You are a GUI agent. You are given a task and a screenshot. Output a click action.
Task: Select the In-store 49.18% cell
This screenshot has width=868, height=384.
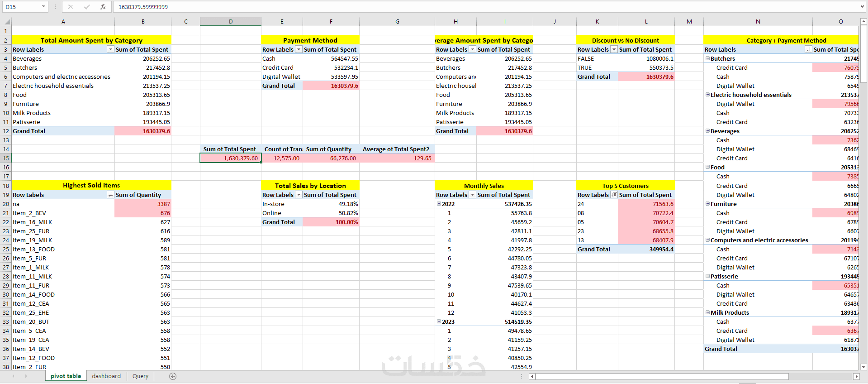[x=331, y=204]
